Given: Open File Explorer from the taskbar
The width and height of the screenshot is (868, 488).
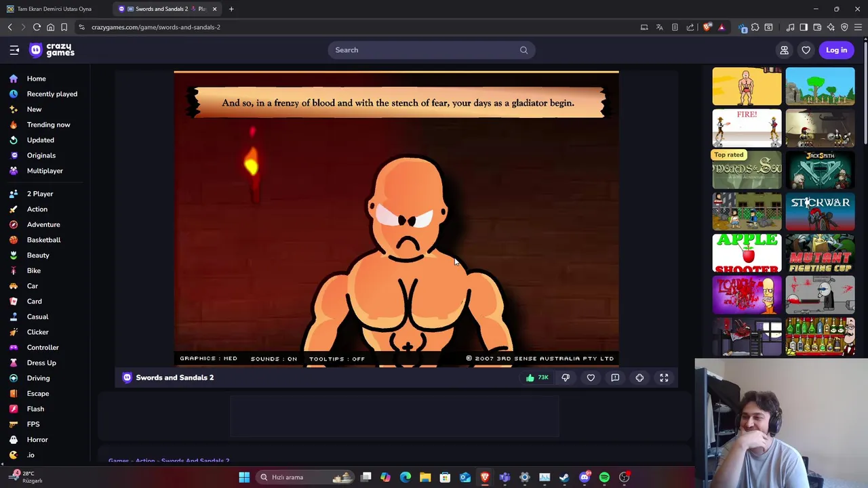Looking at the screenshot, I should (x=425, y=477).
